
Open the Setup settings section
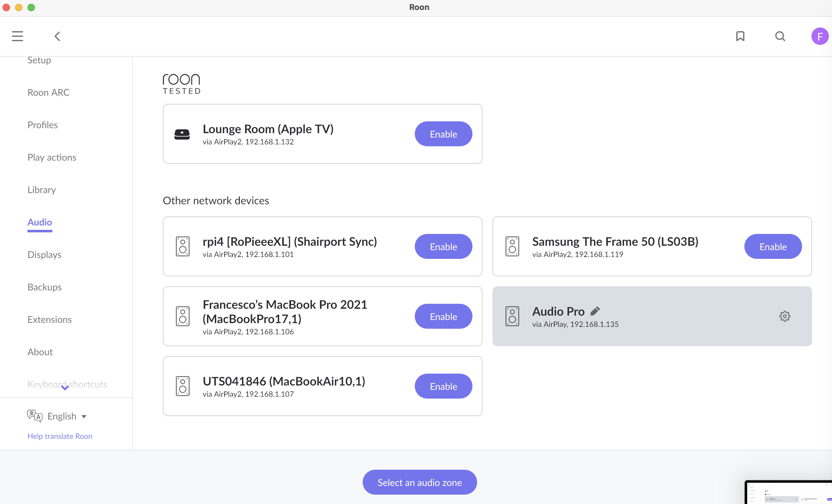(x=39, y=60)
